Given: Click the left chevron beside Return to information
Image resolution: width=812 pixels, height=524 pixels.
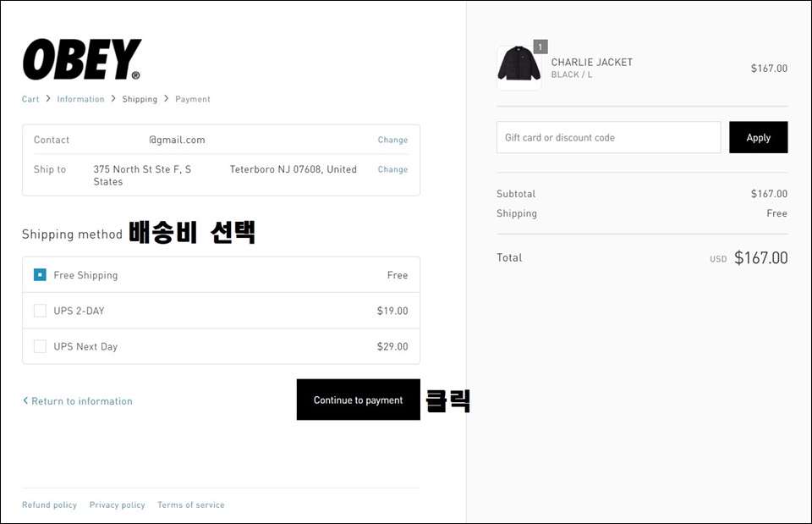Looking at the screenshot, I should point(25,400).
